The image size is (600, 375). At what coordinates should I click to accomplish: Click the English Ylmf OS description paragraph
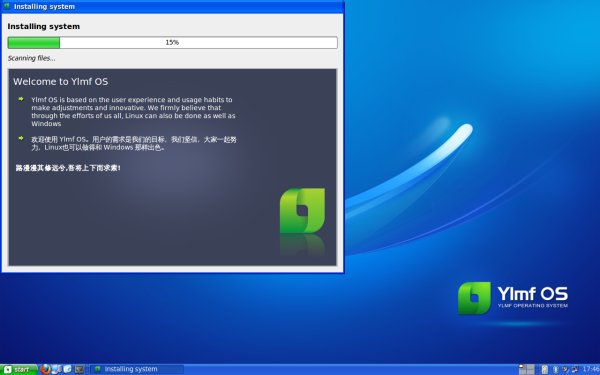(133, 111)
